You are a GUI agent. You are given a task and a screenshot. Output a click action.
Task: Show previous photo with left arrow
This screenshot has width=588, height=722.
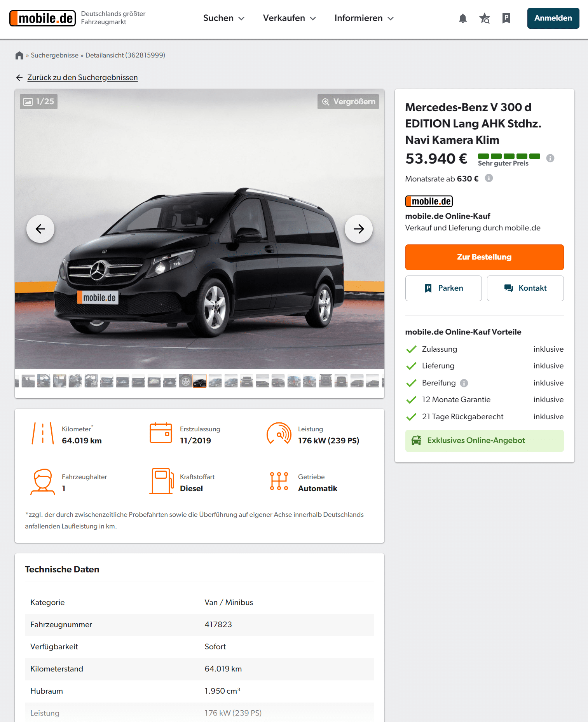click(40, 229)
